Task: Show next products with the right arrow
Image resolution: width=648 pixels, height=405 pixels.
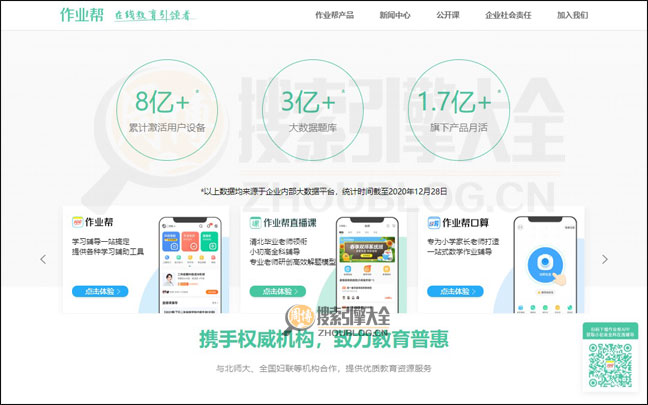Action: (x=605, y=259)
